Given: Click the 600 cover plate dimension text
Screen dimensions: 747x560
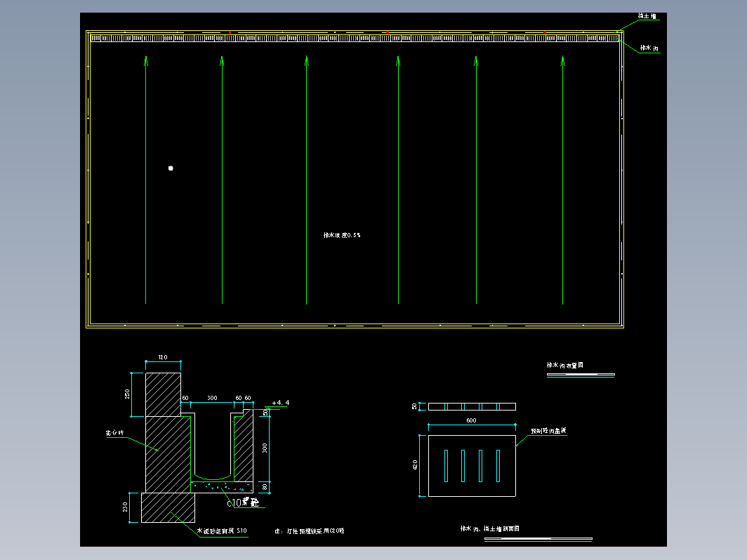Looking at the screenshot, I should coord(471,420).
